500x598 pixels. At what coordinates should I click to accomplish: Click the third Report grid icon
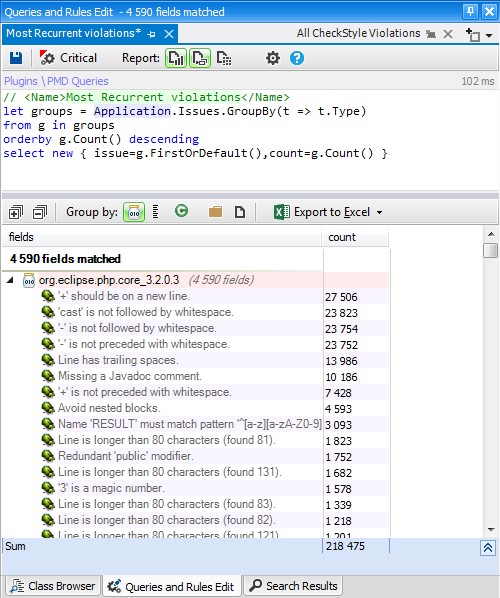pyautogui.click(x=224, y=58)
